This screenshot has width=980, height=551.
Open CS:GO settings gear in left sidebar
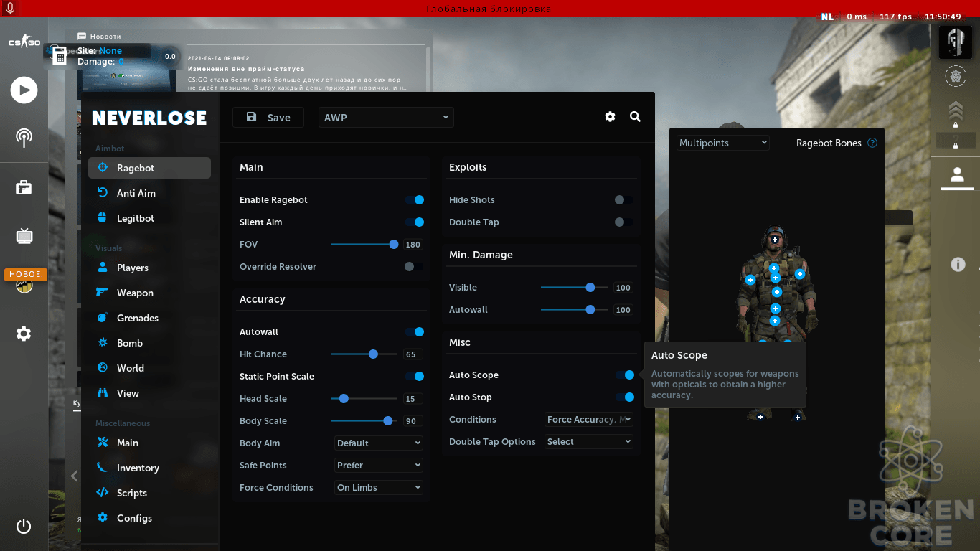24,334
